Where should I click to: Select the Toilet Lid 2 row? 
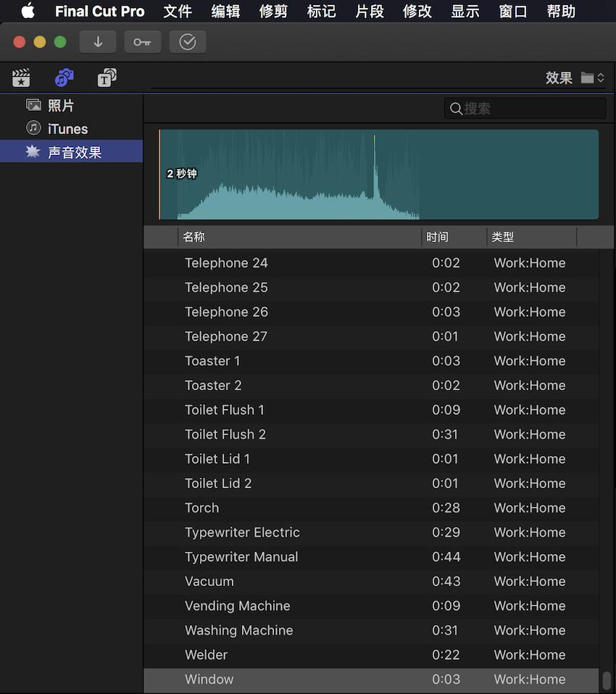tap(371, 483)
